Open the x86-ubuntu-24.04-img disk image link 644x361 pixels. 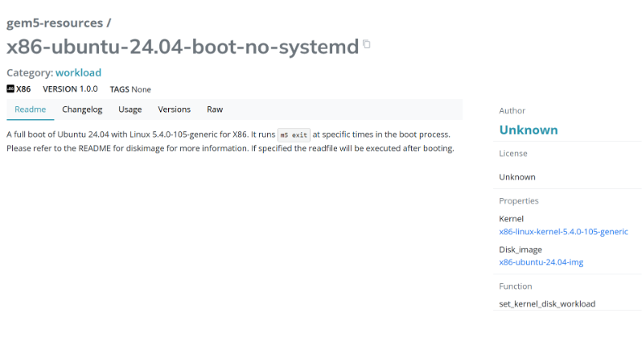541,262
